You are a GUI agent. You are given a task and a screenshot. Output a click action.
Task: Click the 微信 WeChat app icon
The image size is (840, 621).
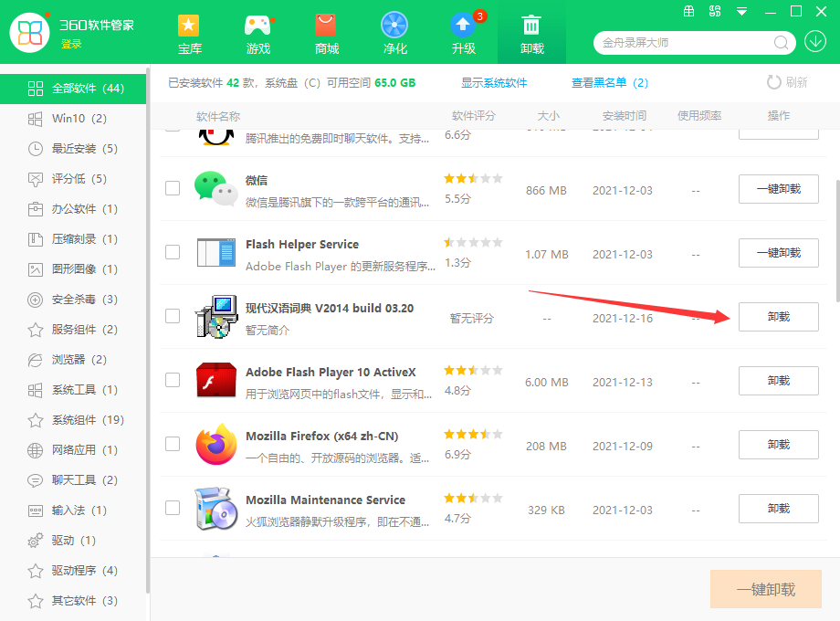[215, 189]
